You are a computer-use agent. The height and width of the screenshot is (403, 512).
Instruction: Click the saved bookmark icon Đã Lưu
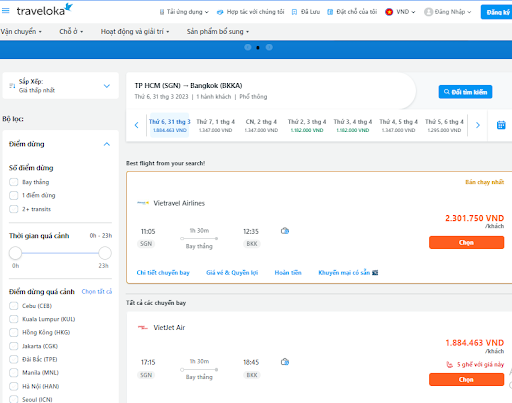click(294, 12)
